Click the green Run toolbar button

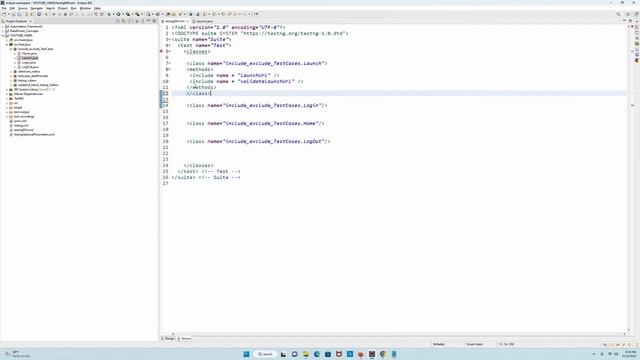(x=118, y=14)
